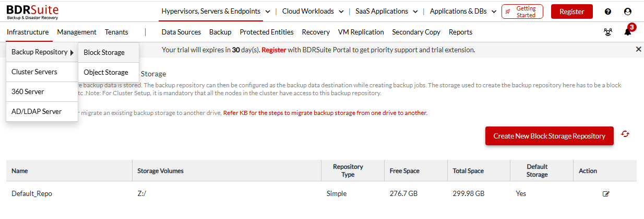Edit the Default_Repo repository

(606, 194)
